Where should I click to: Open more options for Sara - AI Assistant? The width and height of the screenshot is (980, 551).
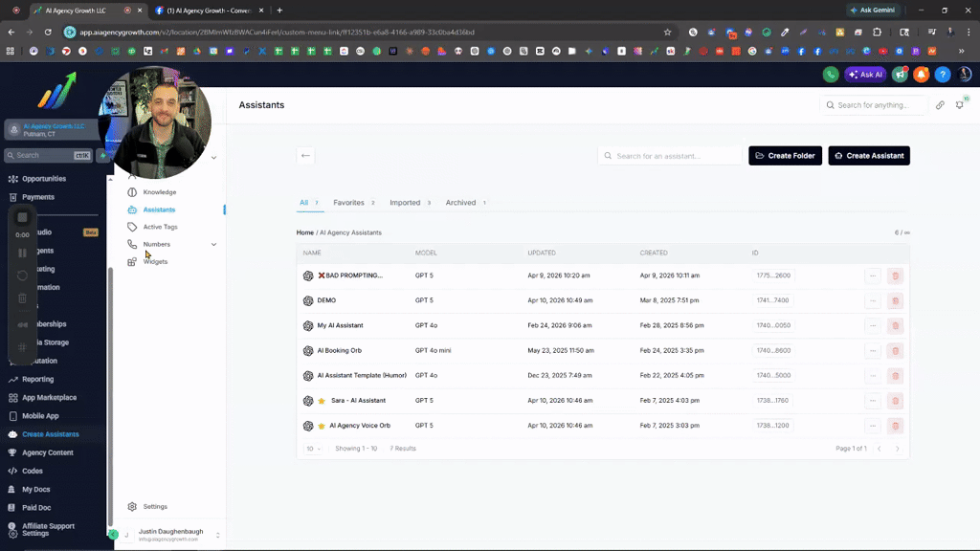pos(873,401)
